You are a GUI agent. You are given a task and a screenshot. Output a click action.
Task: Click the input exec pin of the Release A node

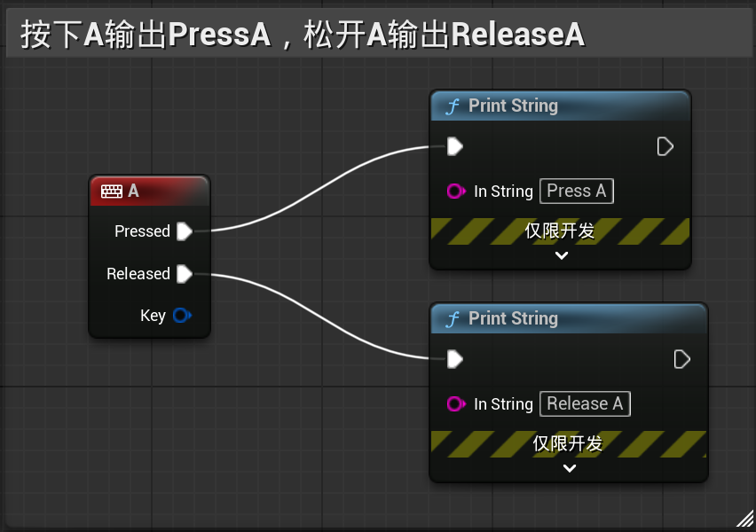point(454,359)
